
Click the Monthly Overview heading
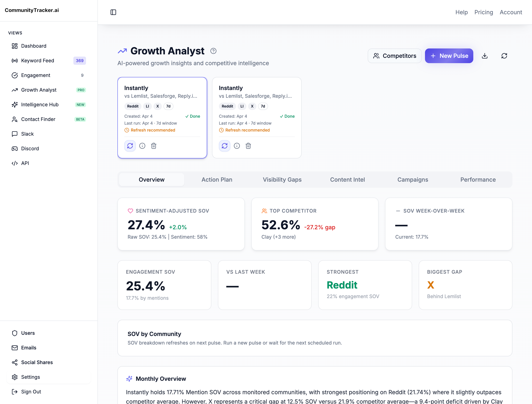point(161,379)
